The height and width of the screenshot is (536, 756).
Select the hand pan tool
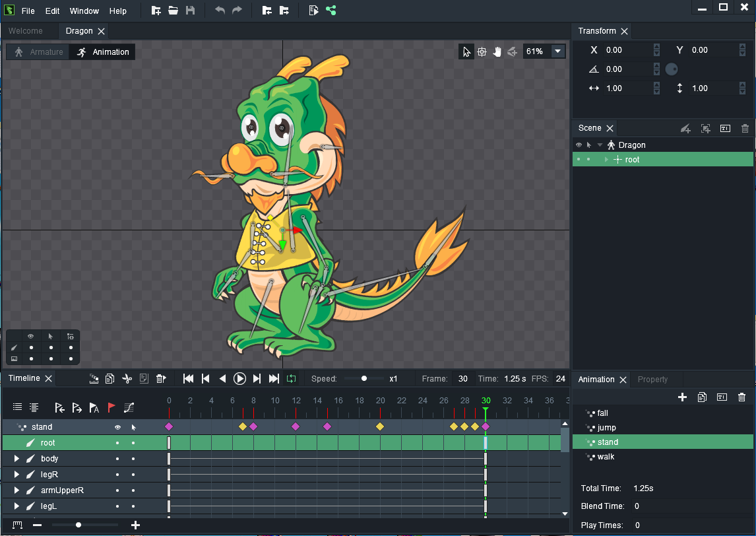tap(497, 51)
